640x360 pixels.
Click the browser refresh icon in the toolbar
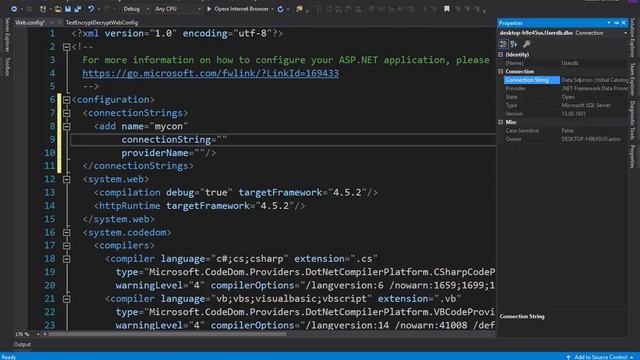(280, 9)
